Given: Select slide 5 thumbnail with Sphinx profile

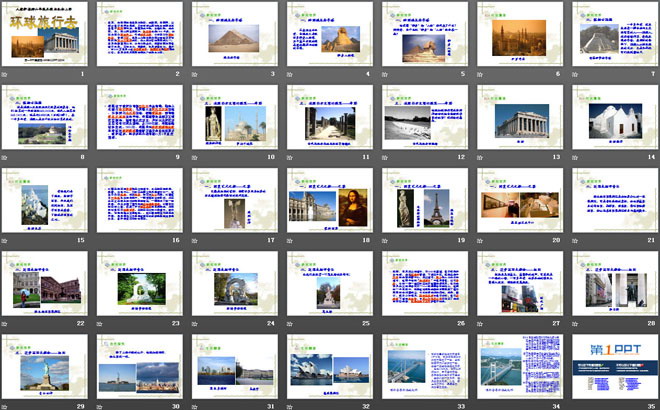Looking at the screenshot, I should coord(425,34).
